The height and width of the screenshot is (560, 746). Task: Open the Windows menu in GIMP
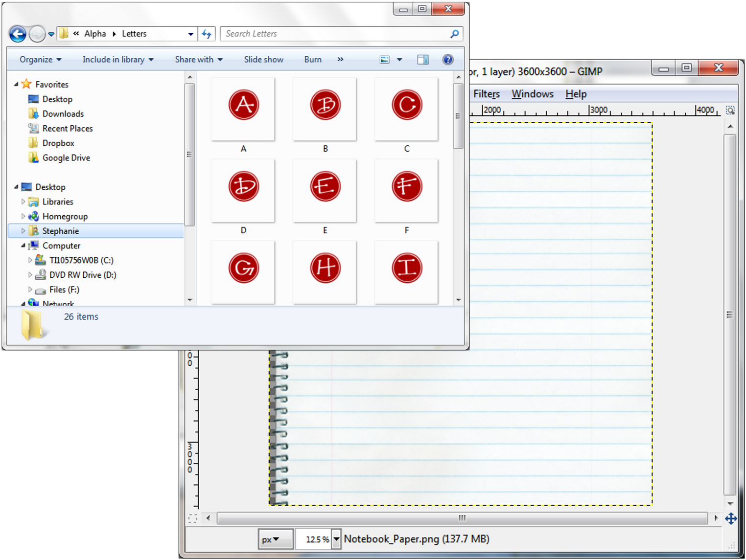tap(532, 94)
